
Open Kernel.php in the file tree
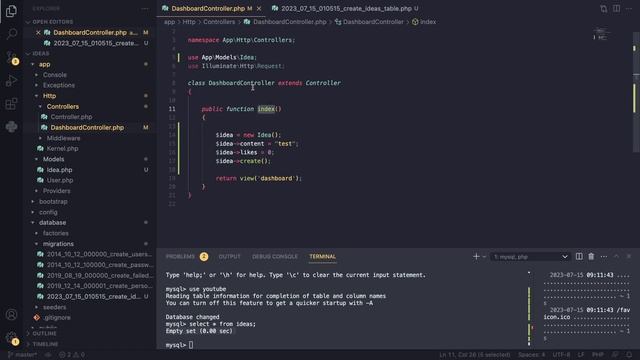pos(62,149)
